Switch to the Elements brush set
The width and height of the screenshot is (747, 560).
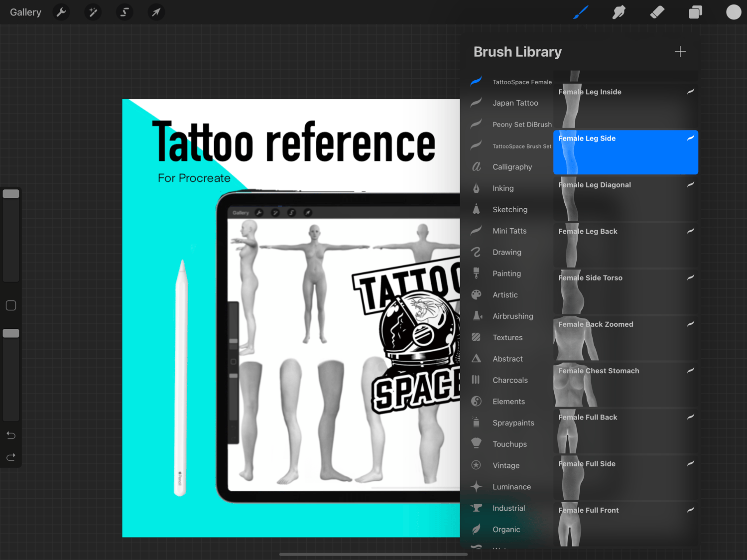pos(511,402)
